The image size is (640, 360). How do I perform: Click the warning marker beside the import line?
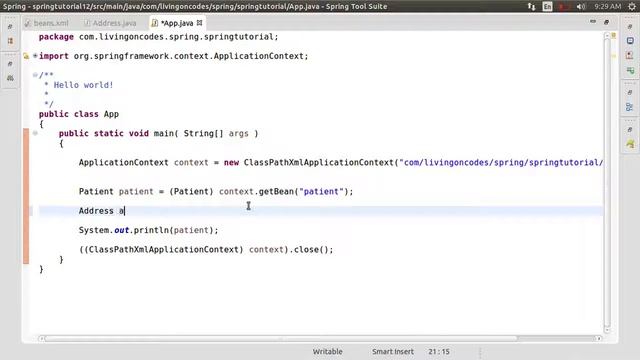[x=26, y=56]
